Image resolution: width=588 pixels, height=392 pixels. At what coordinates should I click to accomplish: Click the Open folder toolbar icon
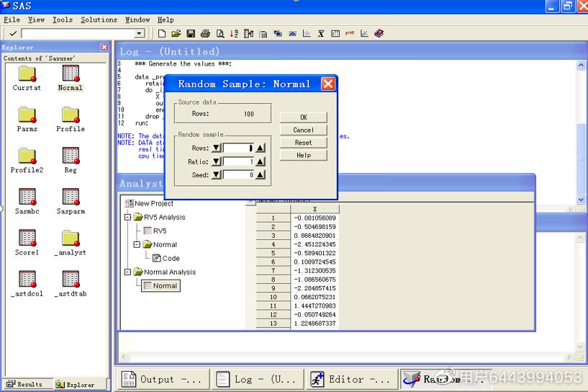(176, 33)
